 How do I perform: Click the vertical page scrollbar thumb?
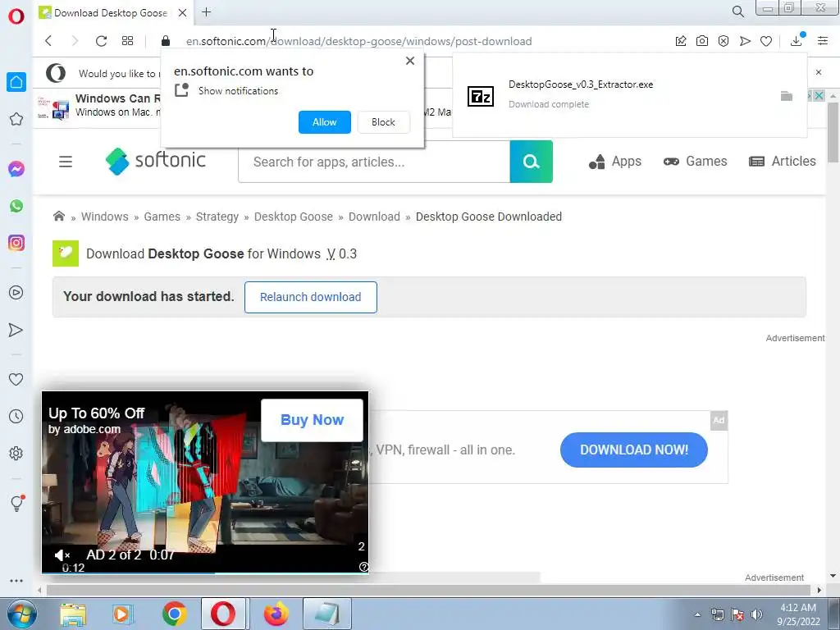833,132
